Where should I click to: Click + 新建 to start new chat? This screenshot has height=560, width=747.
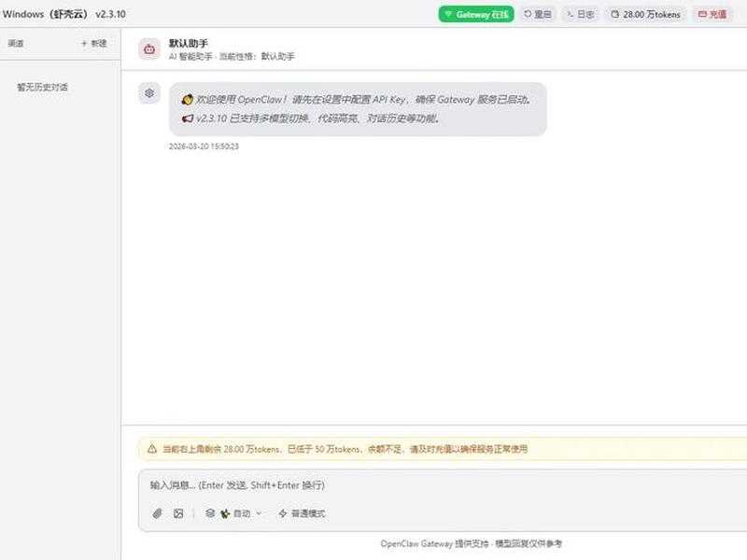[x=93, y=43]
